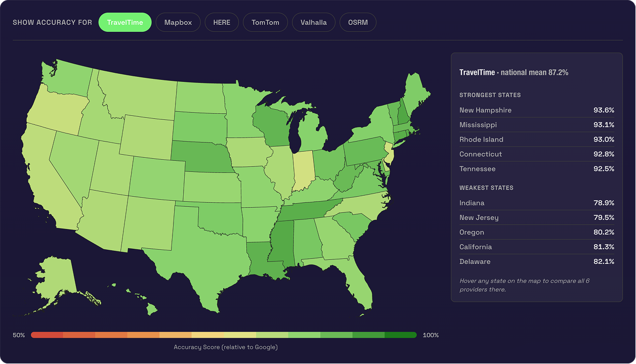Image resolution: width=636 pixels, height=364 pixels.
Task: Click the Connecticut 92.8% row
Action: point(537,154)
